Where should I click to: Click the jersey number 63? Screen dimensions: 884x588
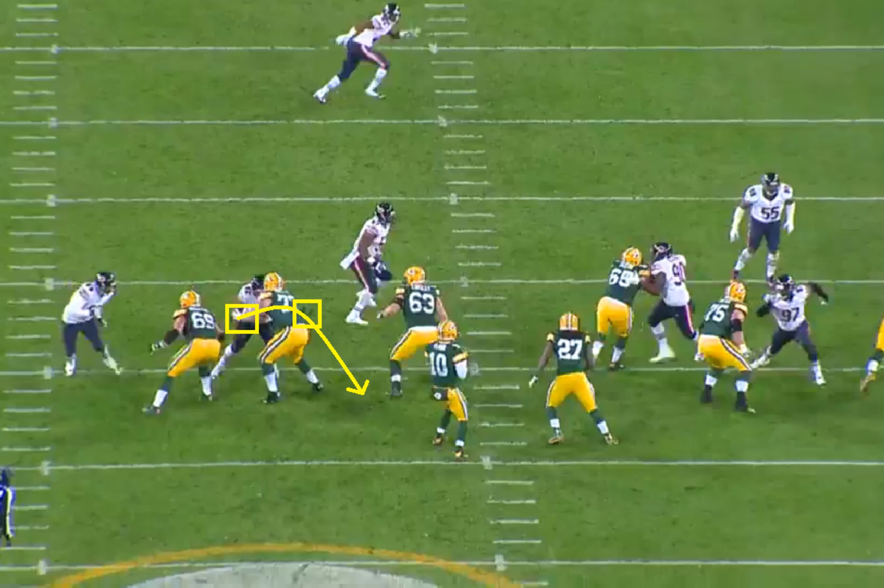421,303
